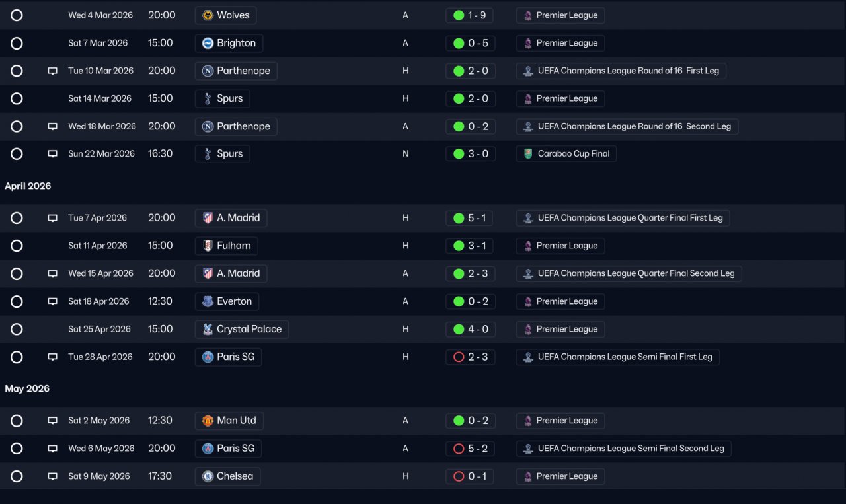Click the Premier League lion icon on Fulham row
Image resolution: width=846 pixels, height=504 pixels.
click(x=527, y=246)
